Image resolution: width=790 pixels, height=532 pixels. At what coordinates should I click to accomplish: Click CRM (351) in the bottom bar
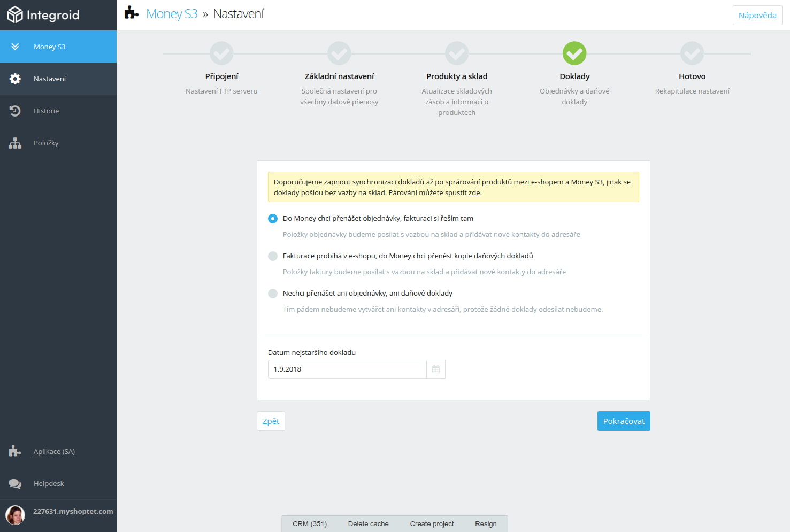(x=310, y=524)
